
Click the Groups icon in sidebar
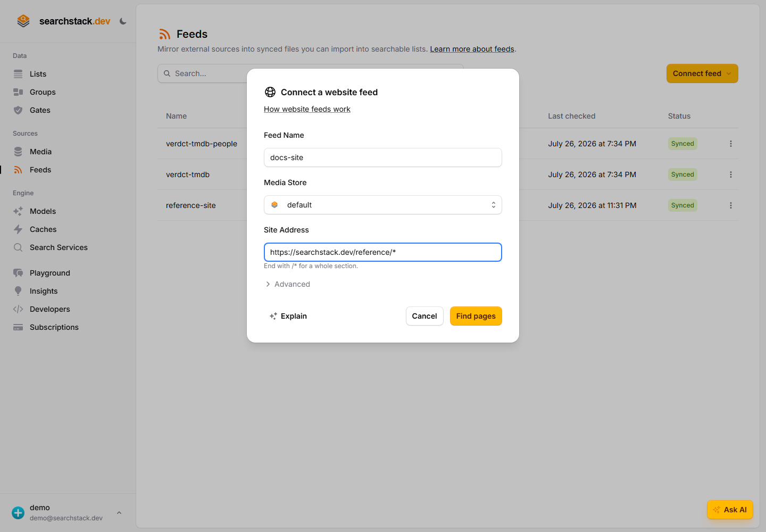tap(18, 92)
